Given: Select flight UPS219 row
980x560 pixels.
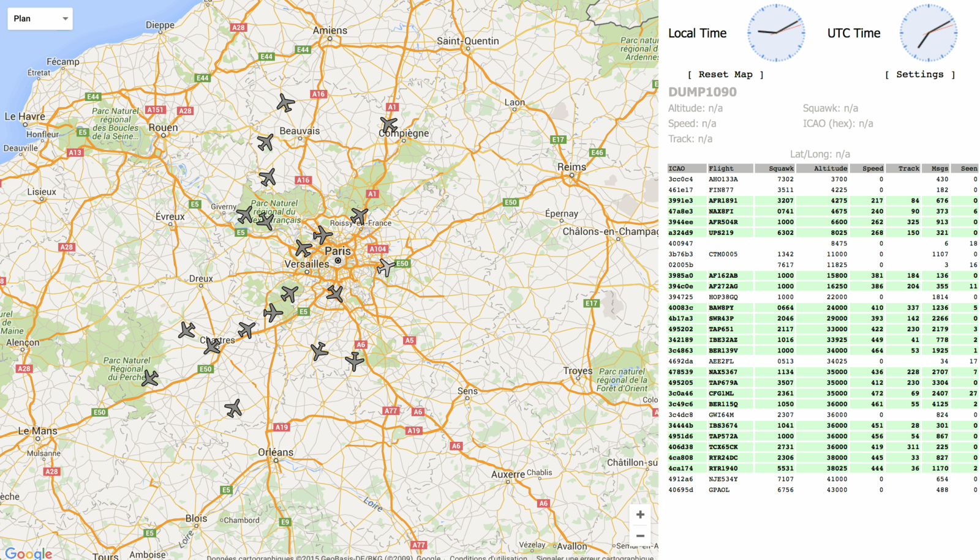Looking at the screenshot, I should (823, 233).
